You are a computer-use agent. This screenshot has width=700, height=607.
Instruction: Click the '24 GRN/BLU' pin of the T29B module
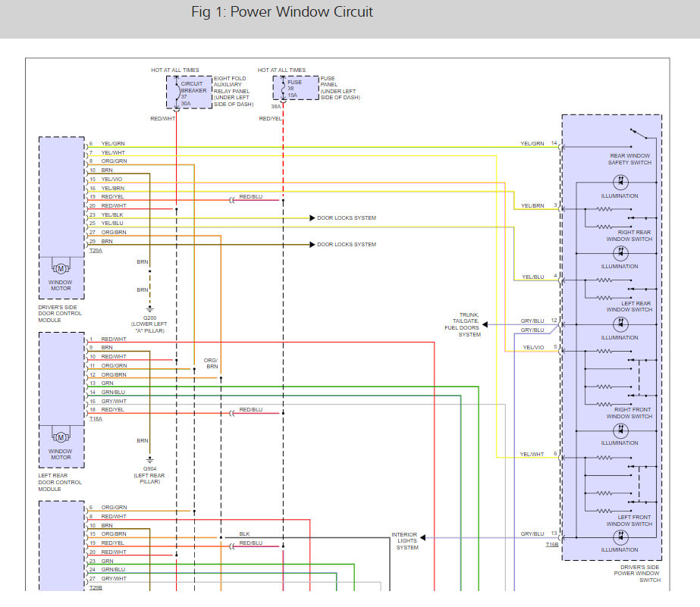[x=107, y=570]
